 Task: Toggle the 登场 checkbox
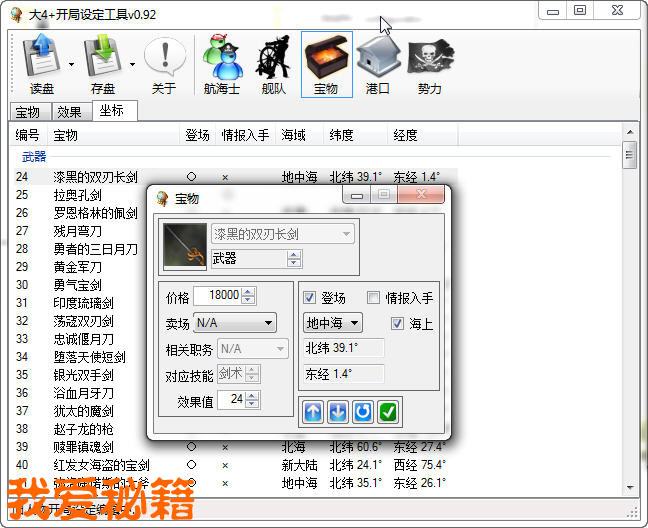pyautogui.click(x=310, y=298)
